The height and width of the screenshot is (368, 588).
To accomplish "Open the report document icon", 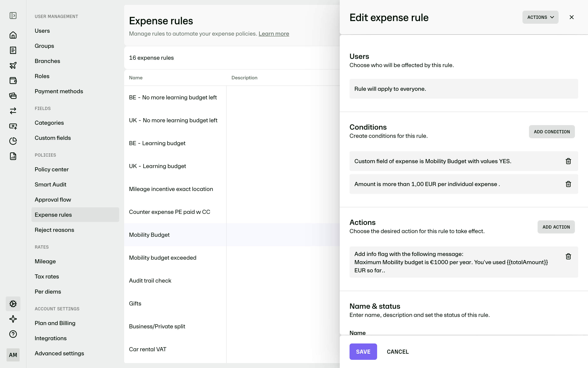I will pos(13,156).
